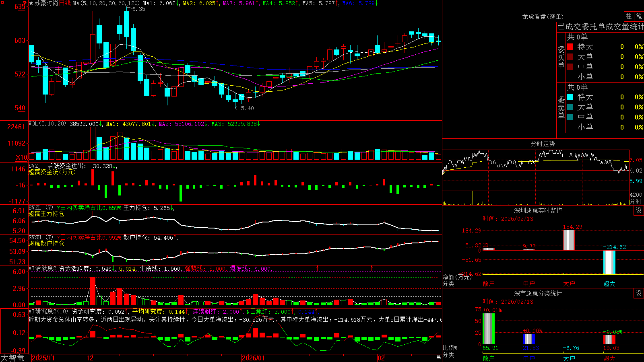Viewport: 644px width, 362px height.
Task: Click the SVZJ indicator label
Action: (35, 166)
